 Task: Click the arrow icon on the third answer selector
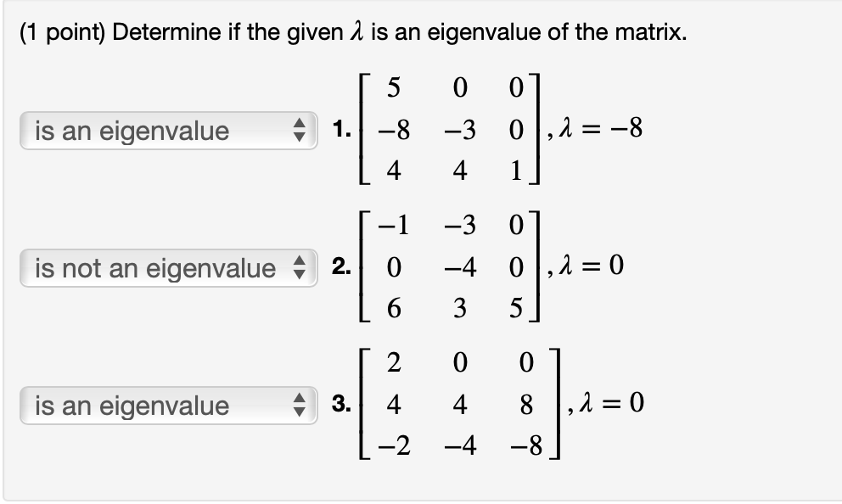tap(300, 406)
